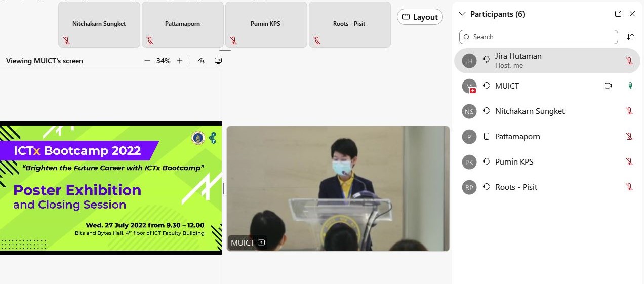
Task: Open the Layout options
Action: tap(420, 17)
